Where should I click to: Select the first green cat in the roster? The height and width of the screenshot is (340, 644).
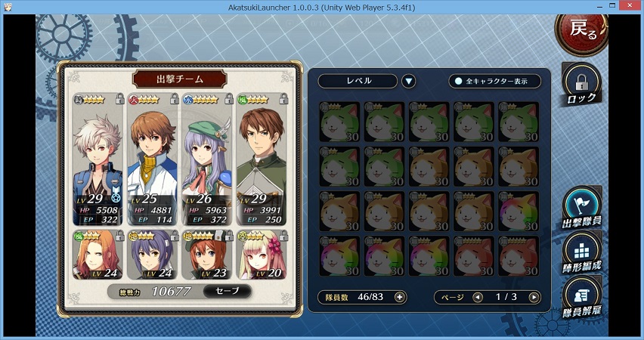[339, 122]
